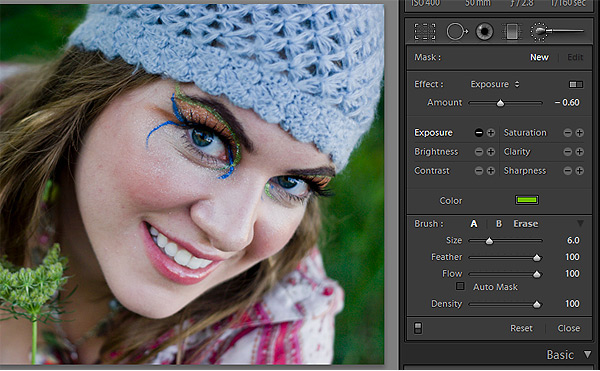Toggle the adjustment brush panel on/off switch
Screen dimensions: 600x371
pyautogui.click(x=418, y=328)
